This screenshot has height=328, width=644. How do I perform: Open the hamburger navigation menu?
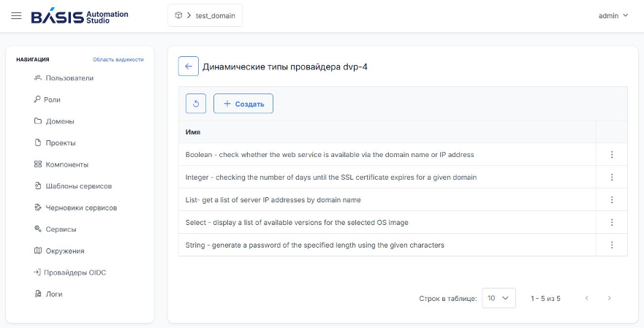click(16, 15)
